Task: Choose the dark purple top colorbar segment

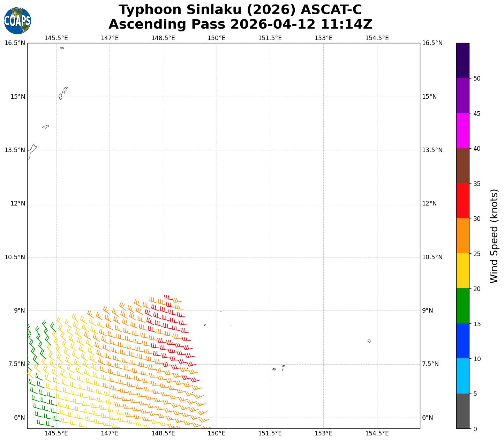Action: click(x=463, y=60)
